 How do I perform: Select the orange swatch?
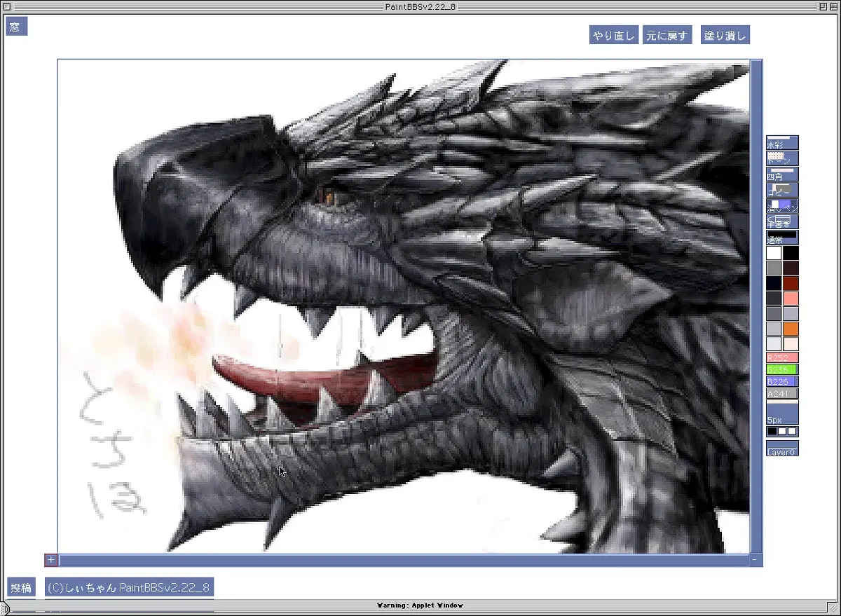point(791,329)
